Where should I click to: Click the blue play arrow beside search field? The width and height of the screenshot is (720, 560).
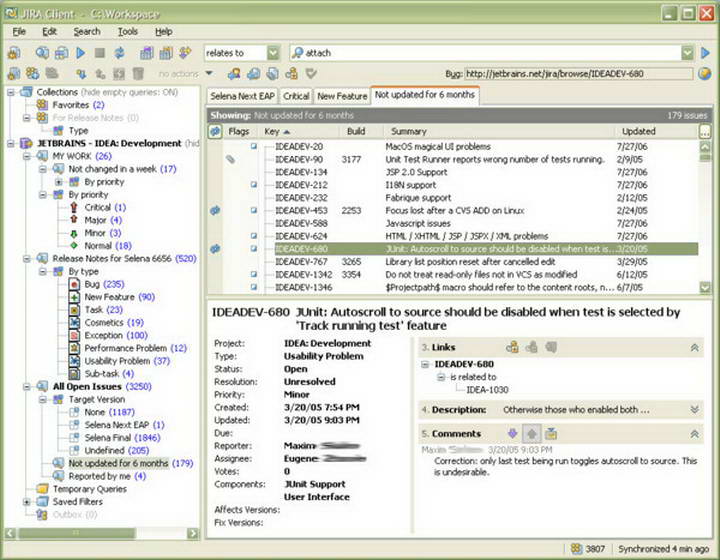tap(705, 53)
